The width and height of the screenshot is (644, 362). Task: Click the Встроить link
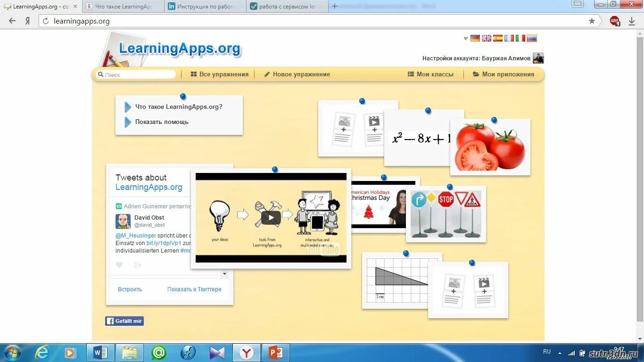[x=130, y=289]
